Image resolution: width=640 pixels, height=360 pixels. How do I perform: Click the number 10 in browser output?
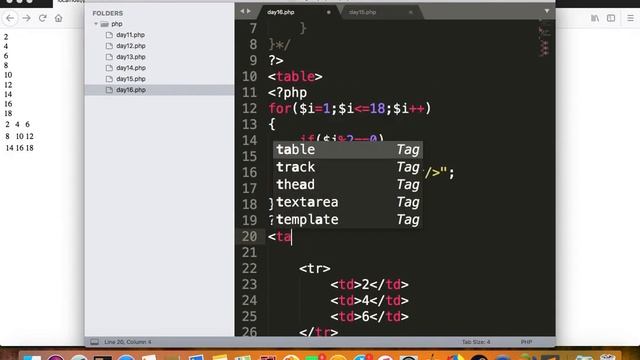coord(8,75)
